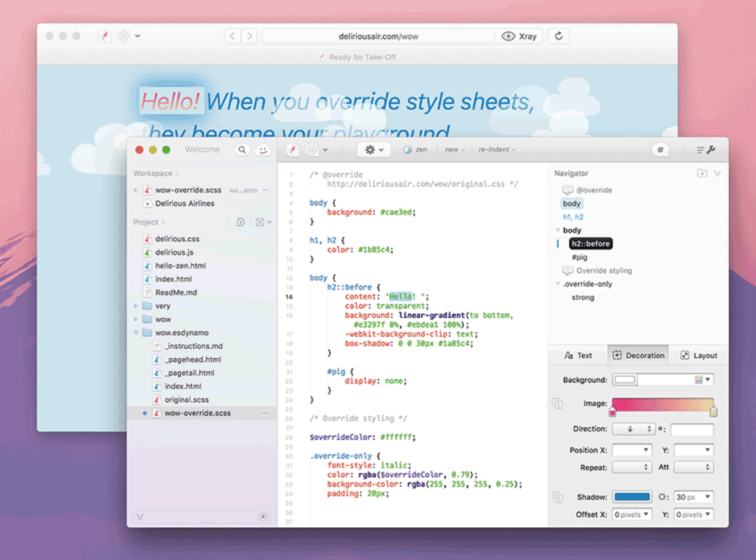Toggle the favorite star next to wow-override.scss

(135, 190)
